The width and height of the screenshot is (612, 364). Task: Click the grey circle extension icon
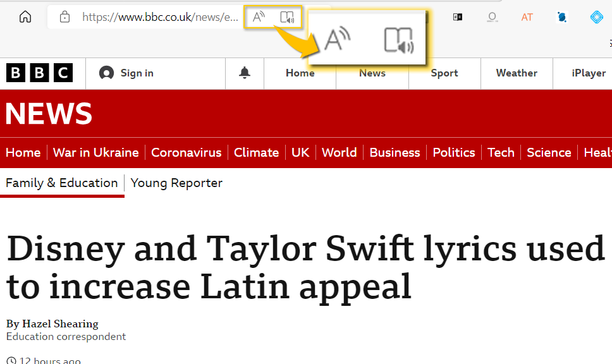(x=492, y=17)
